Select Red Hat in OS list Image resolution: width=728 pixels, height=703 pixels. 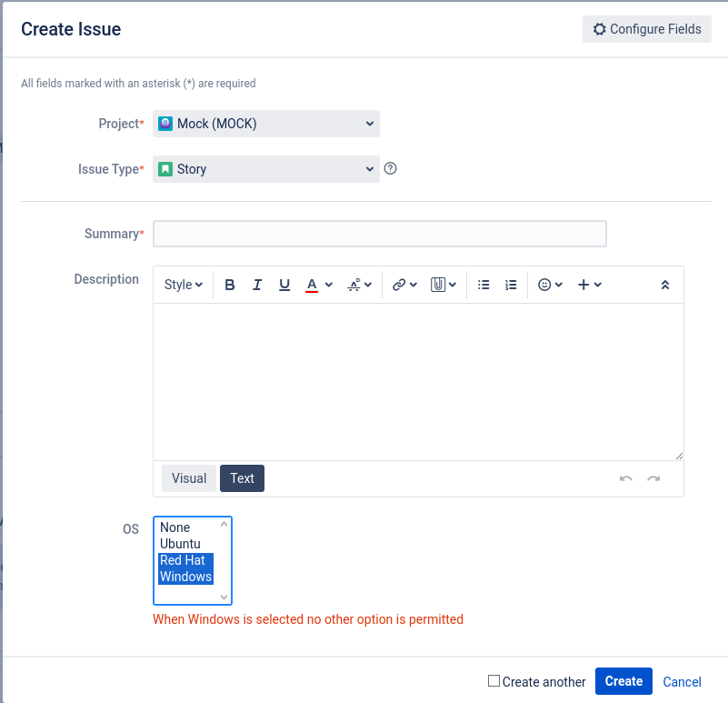pos(186,560)
